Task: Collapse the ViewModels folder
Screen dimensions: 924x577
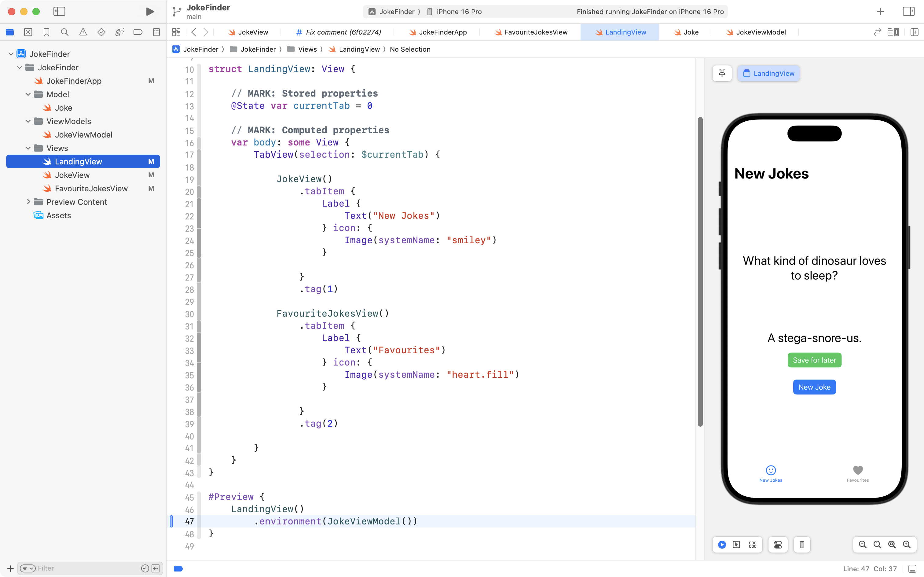Action: click(x=28, y=121)
